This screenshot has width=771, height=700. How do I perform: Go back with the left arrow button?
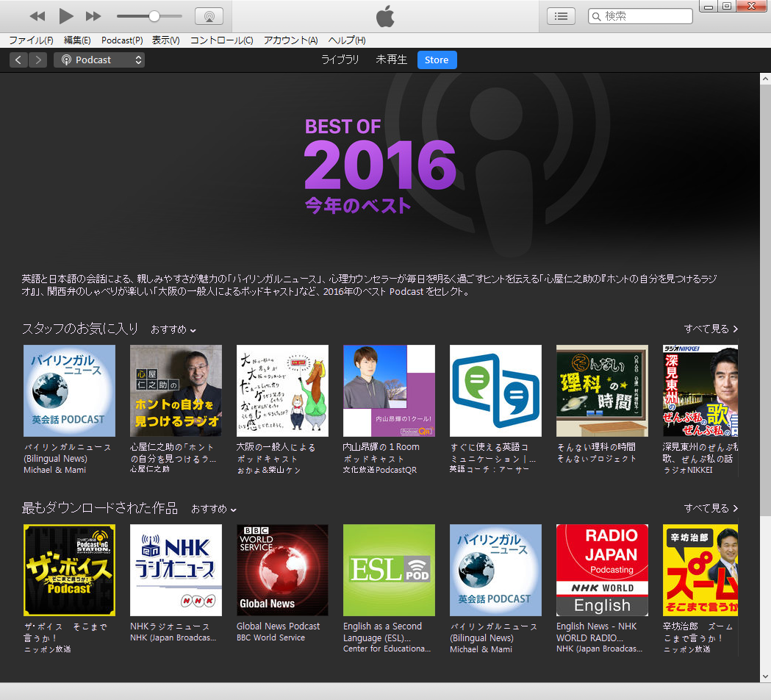coord(18,60)
